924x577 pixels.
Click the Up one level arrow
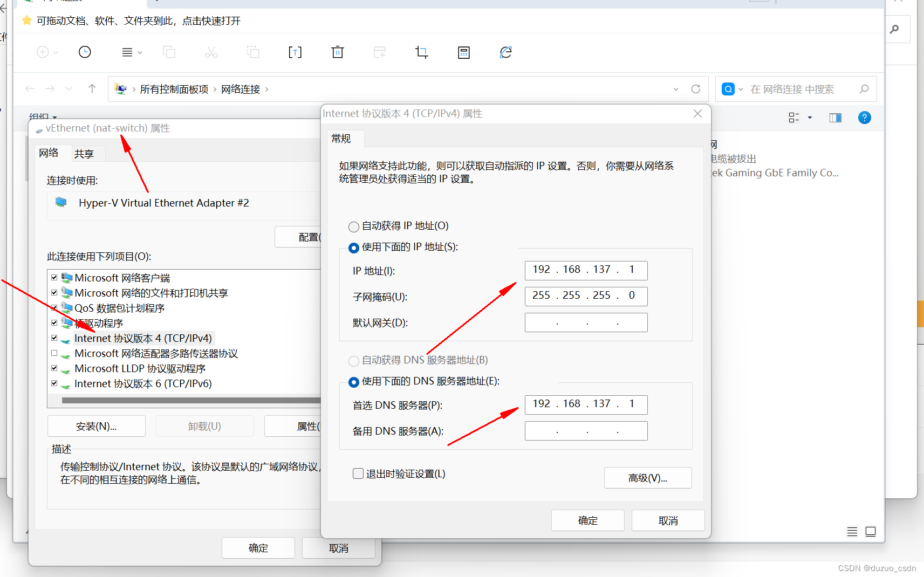[92, 88]
